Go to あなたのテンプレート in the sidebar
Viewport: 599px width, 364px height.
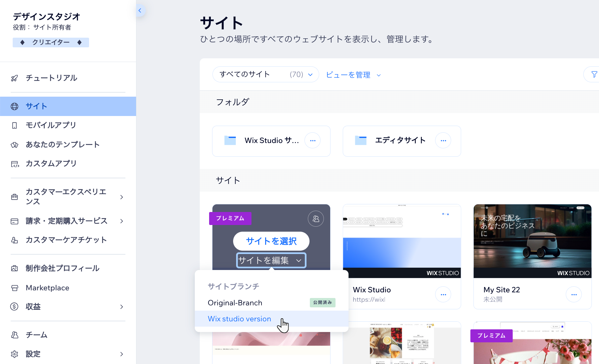pos(63,145)
